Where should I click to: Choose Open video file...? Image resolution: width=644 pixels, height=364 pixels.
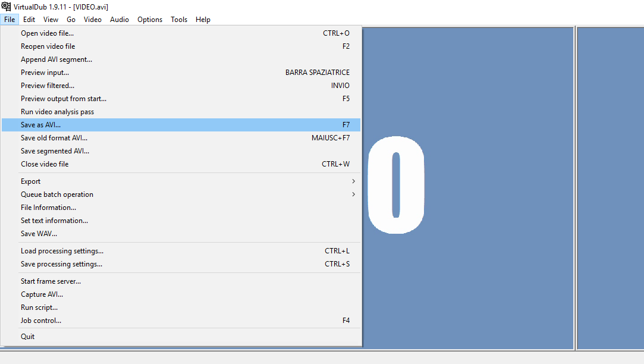[x=181, y=33]
